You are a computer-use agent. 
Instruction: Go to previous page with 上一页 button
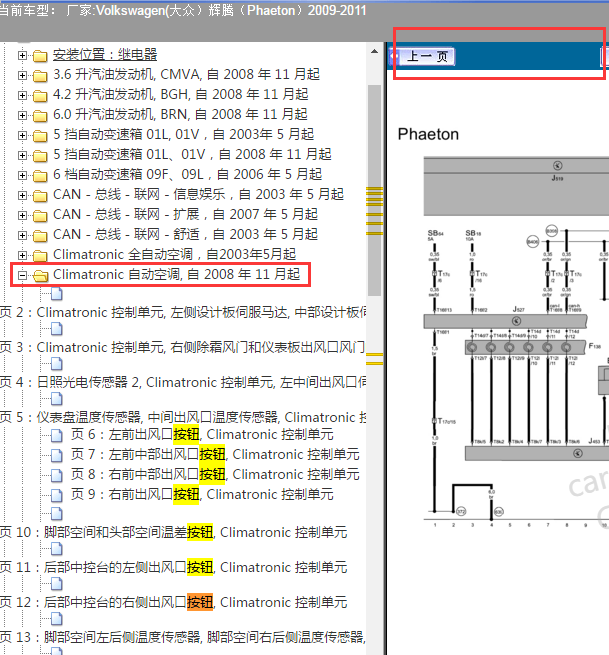pyautogui.click(x=423, y=56)
